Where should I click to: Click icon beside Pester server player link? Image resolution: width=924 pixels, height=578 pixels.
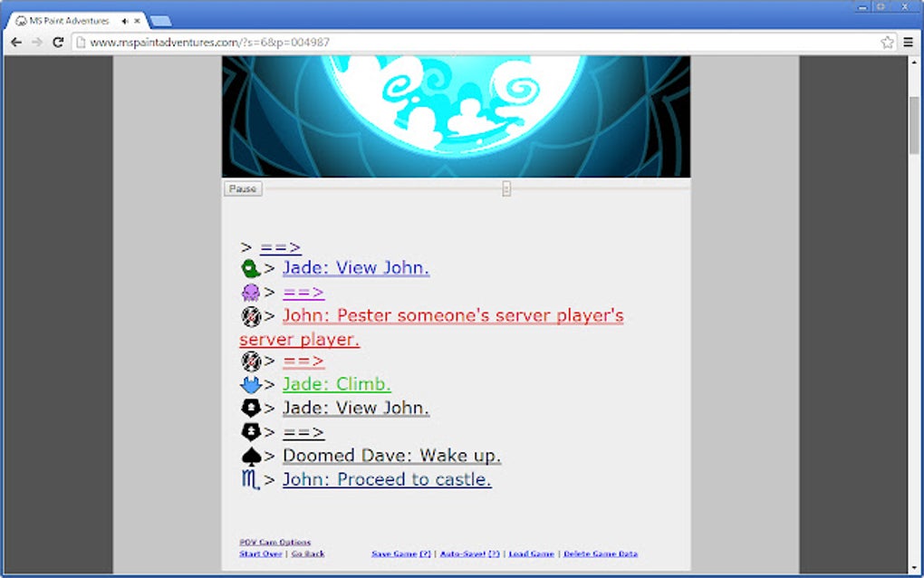click(251, 316)
